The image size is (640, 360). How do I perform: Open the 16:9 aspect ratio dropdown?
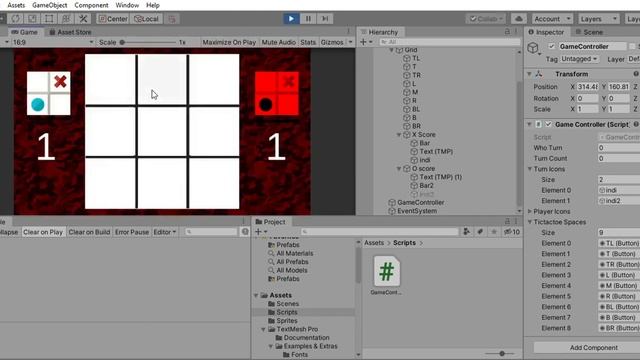[x=52, y=42]
